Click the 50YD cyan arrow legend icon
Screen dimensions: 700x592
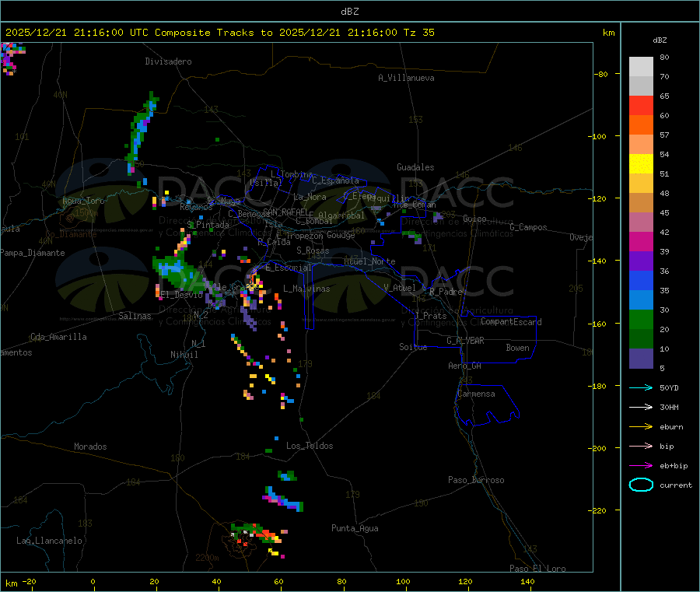tap(641, 387)
